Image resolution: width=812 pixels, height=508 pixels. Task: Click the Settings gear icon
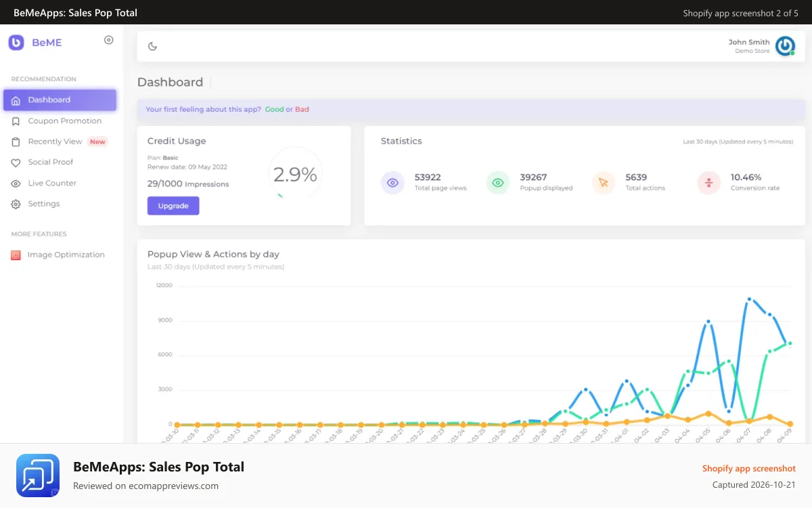[16, 204]
